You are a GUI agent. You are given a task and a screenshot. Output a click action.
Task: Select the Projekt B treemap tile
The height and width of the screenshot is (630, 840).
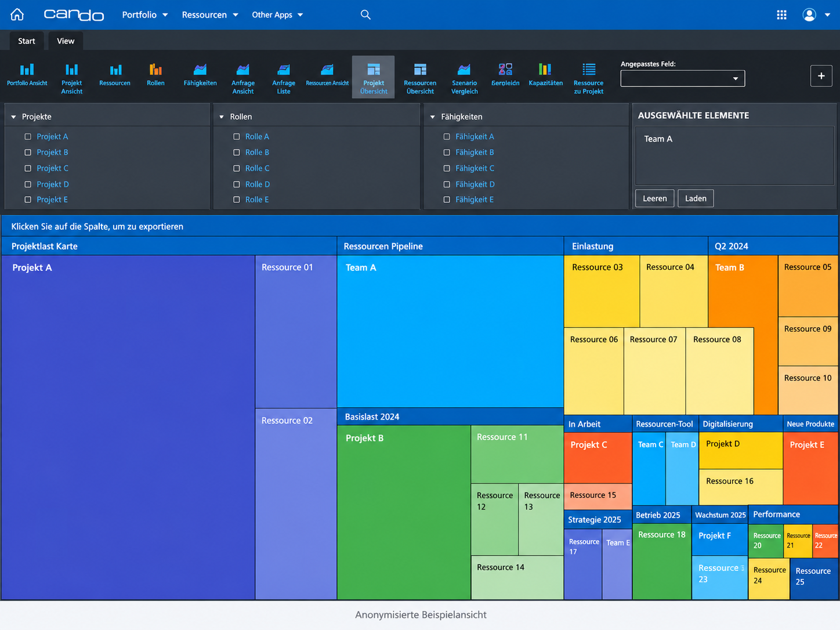click(404, 512)
